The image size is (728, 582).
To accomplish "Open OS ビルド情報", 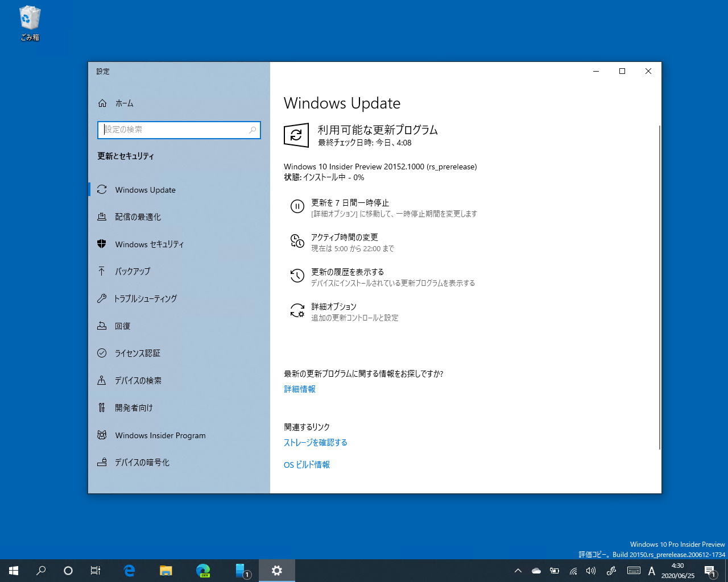I will coord(307,464).
